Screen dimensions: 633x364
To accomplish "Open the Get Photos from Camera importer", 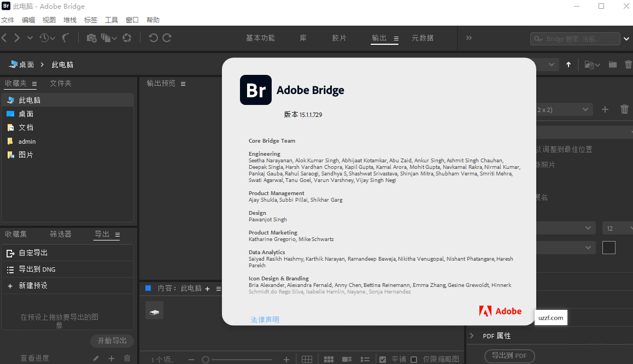I will coord(91,38).
